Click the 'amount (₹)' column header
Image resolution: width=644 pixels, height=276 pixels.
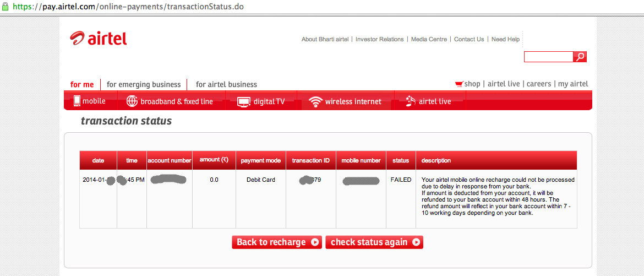(x=214, y=160)
